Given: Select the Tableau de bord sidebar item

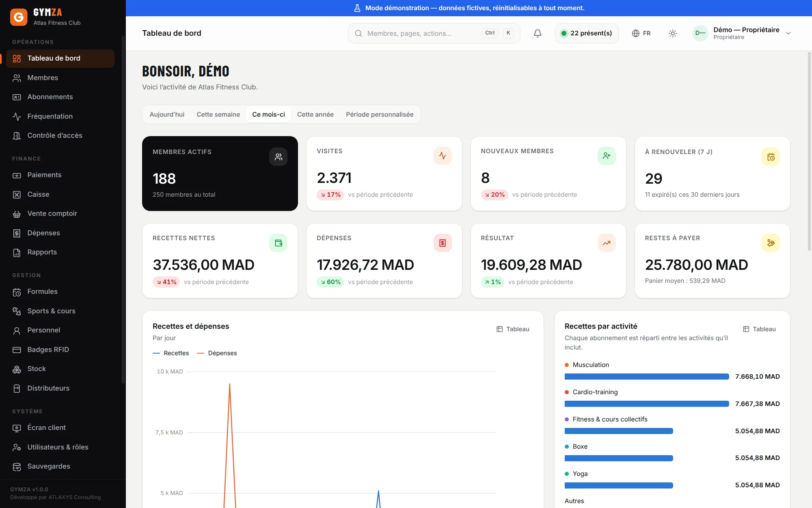Looking at the screenshot, I should click(x=60, y=58).
